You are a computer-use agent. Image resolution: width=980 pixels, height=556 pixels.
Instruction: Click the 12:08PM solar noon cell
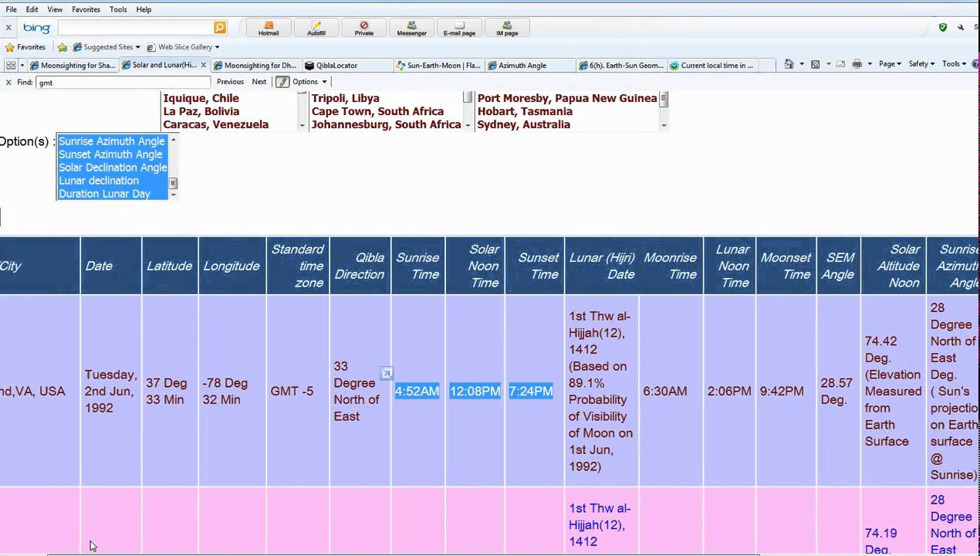pyautogui.click(x=475, y=392)
